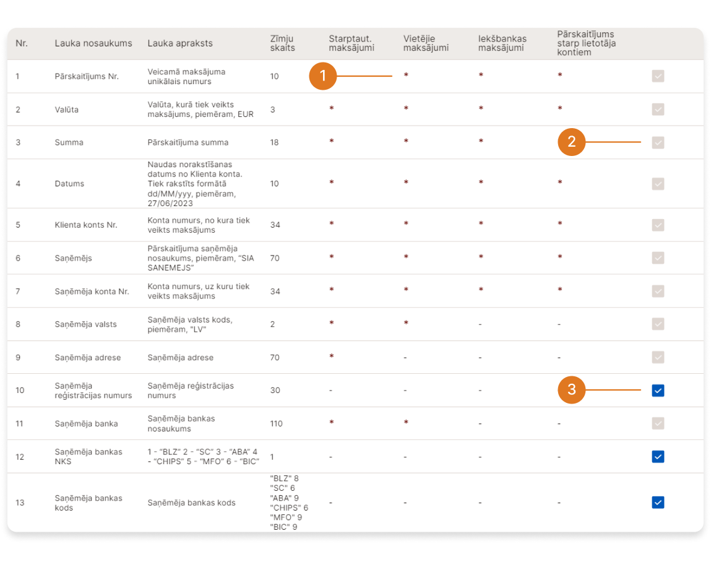Click the disabled checkbox for Saņēmēja banka
Viewport: 711px width, 588px height.
(658, 423)
